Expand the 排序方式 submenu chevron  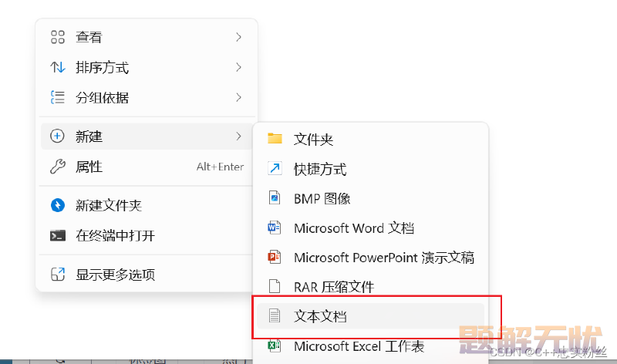coord(238,67)
